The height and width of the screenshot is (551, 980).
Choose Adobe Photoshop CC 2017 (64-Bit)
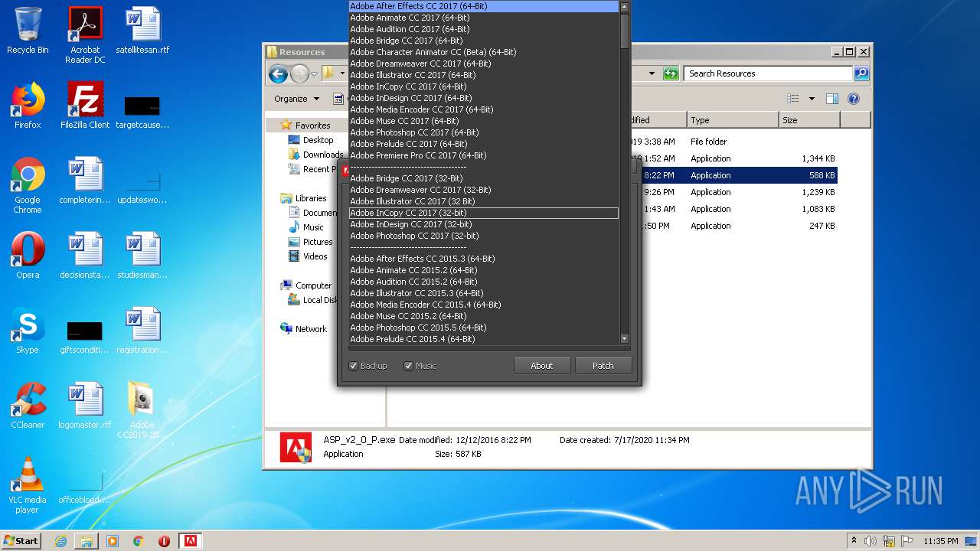(x=483, y=132)
